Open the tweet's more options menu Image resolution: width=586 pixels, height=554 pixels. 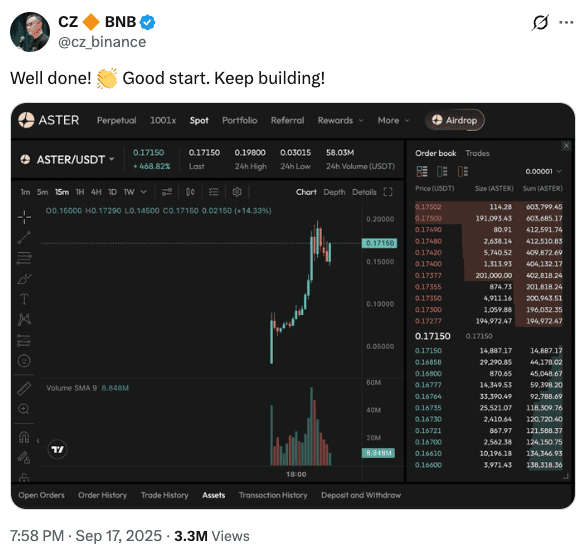click(566, 22)
